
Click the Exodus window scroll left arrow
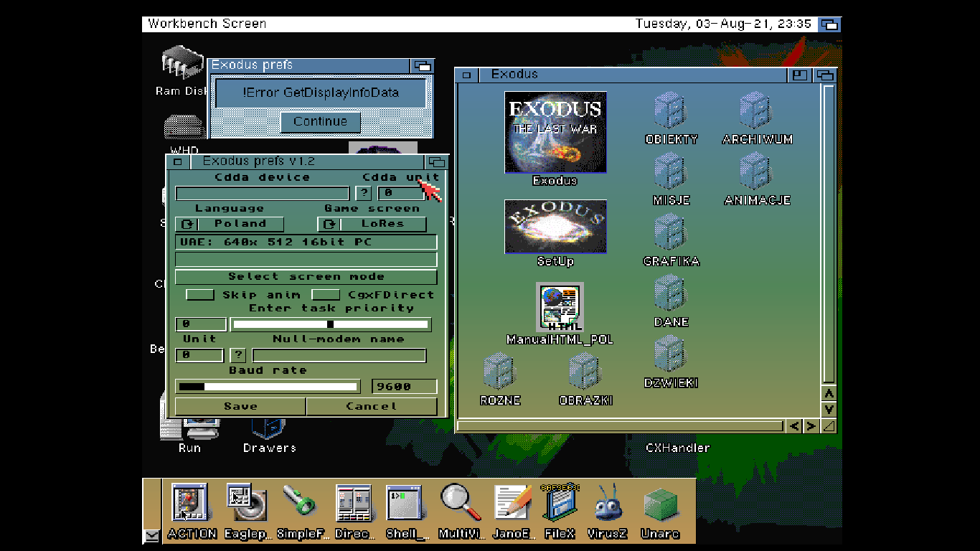(794, 426)
